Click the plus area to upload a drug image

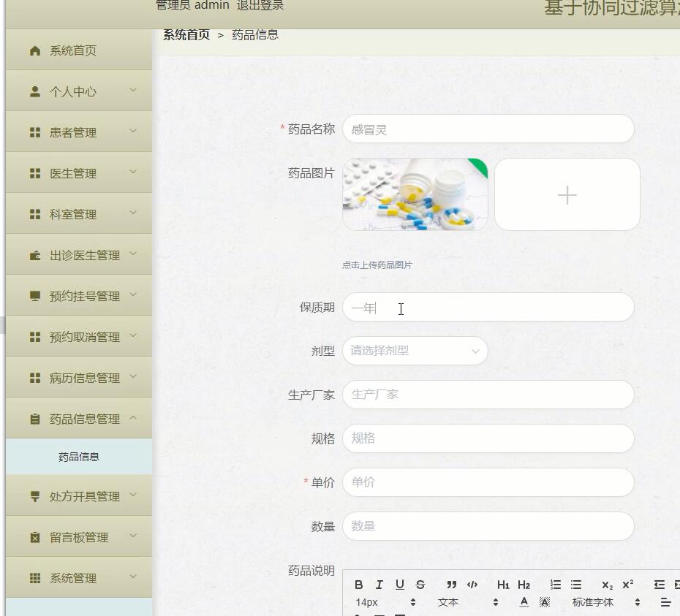pyautogui.click(x=567, y=194)
